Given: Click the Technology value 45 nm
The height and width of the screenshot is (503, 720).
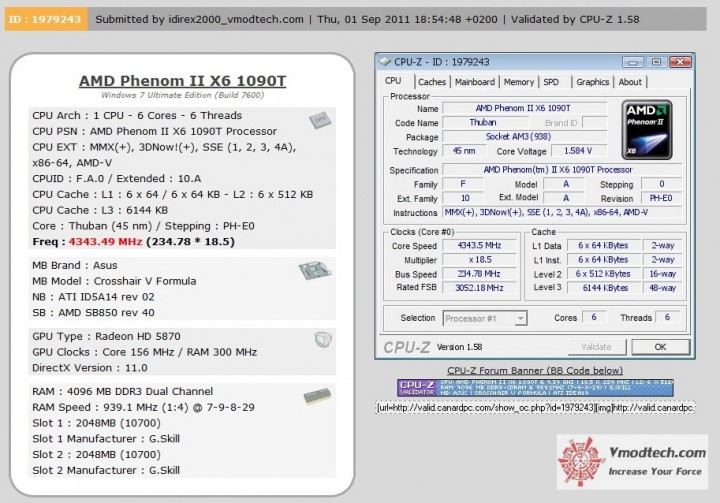Looking at the screenshot, I should click(464, 151).
